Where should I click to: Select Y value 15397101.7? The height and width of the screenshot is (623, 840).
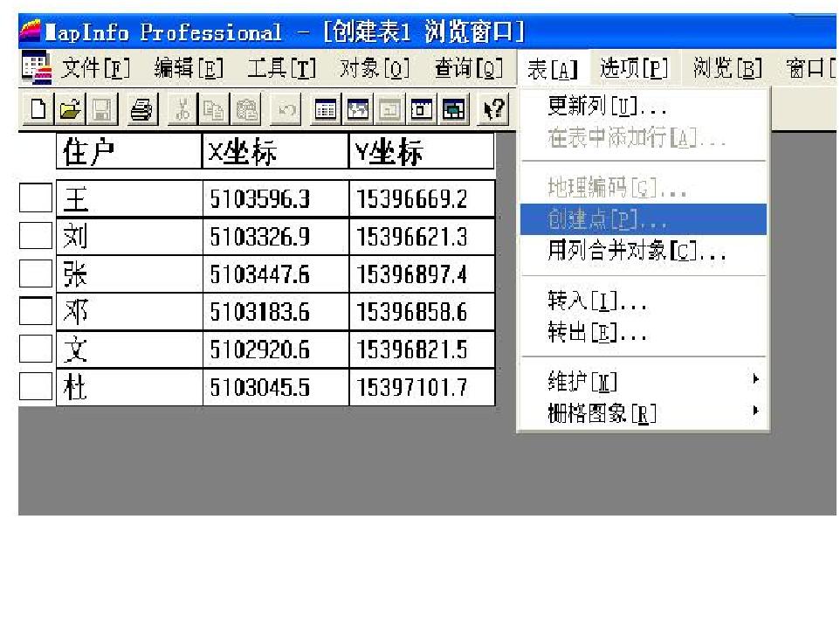(422, 387)
